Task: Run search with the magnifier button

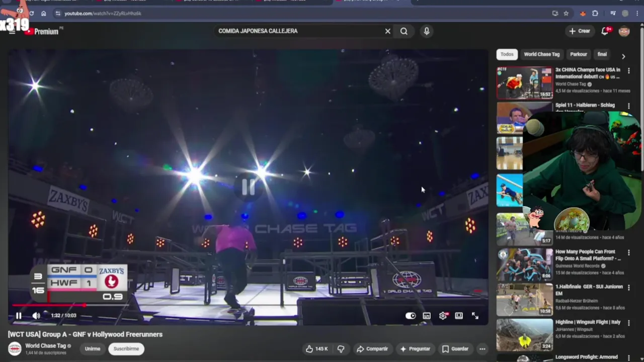Action: pos(404,31)
